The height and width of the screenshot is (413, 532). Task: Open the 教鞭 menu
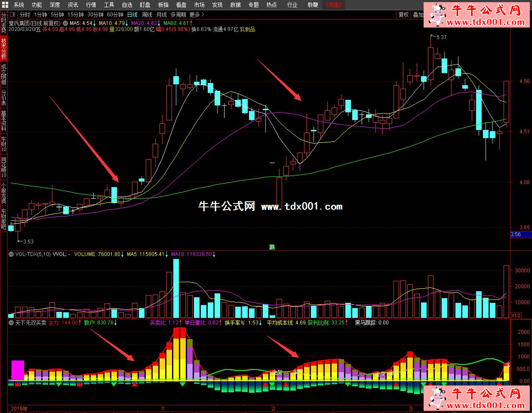click(x=313, y=5)
